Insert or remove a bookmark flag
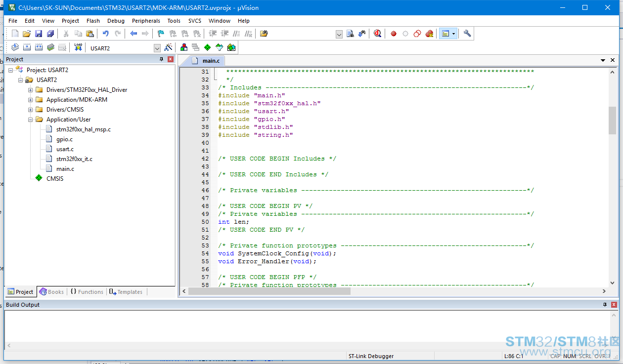This screenshot has width=623, height=364. (161, 34)
